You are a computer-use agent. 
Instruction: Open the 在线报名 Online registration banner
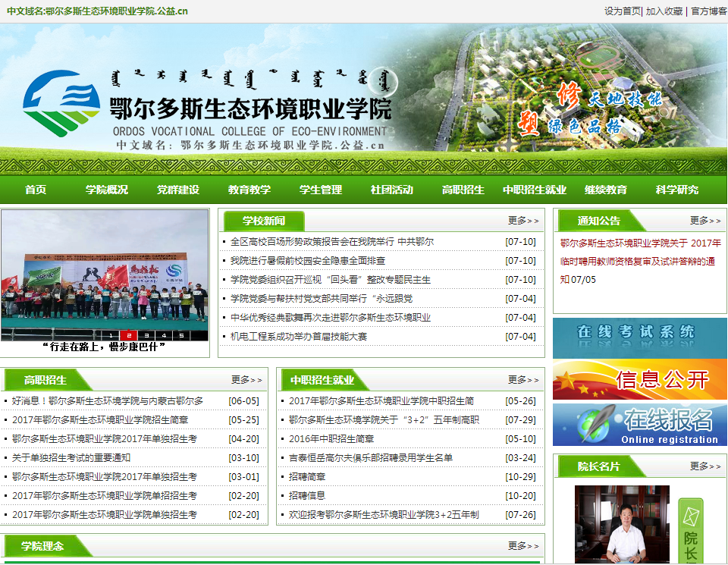click(639, 425)
